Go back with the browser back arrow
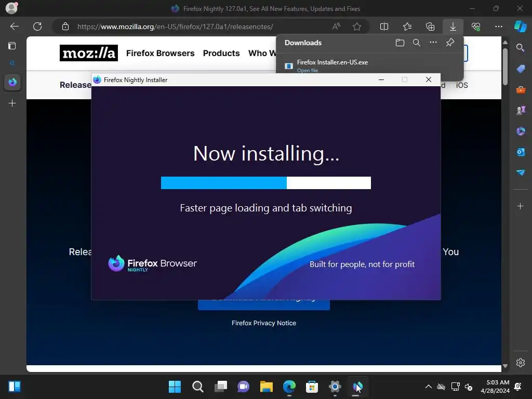 [x=14, y=26]
